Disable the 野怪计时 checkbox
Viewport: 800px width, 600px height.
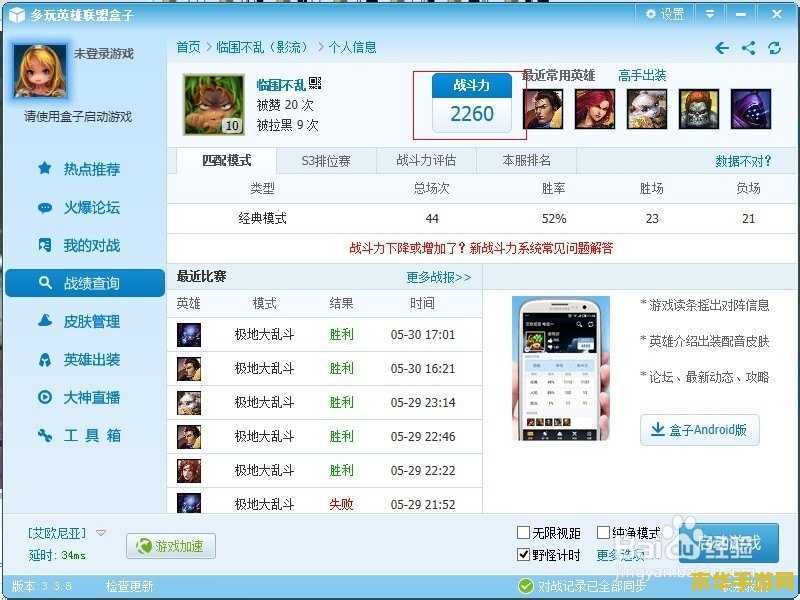click(x=522, y=554)
